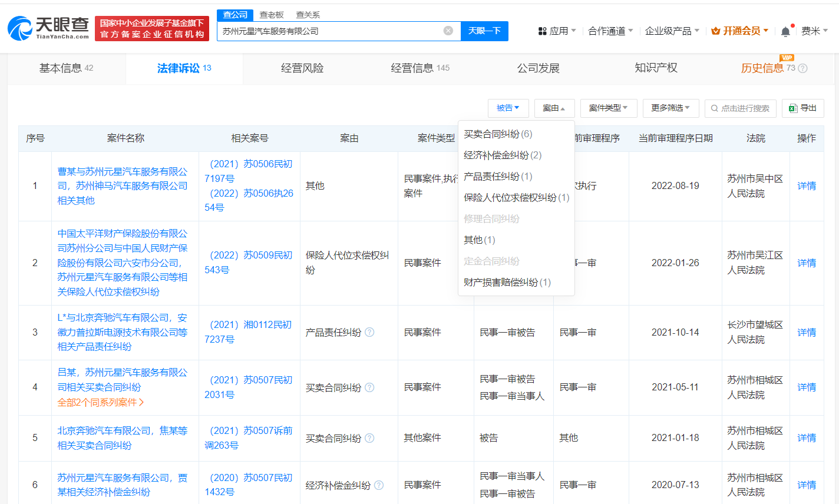Image resolution: width=839 pixels, height=504 pixels.
Task: Open the L*与北京奔驰汽车有限公司 case link
Action: click(123, 332)
